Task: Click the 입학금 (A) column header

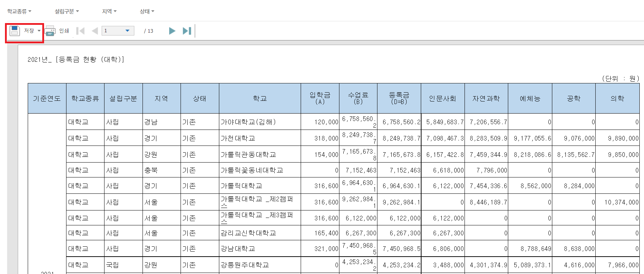Action: (320, 98)
